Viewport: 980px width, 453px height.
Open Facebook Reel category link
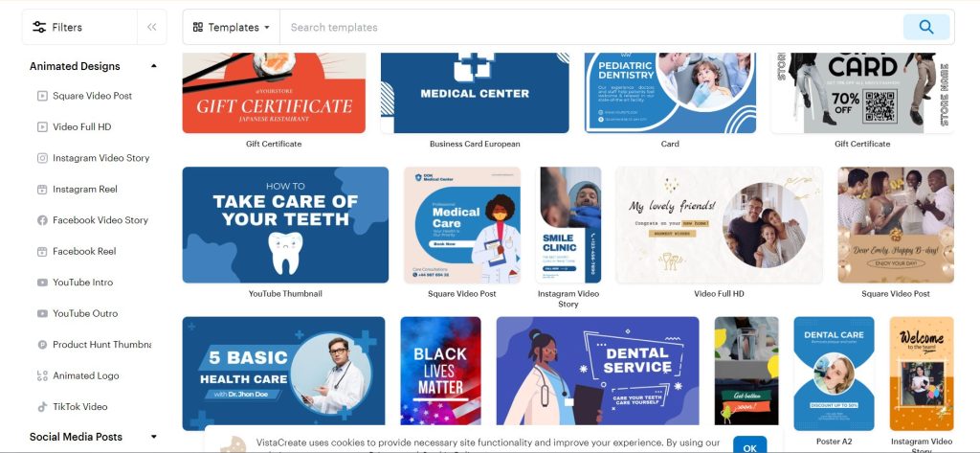(84, 251)
